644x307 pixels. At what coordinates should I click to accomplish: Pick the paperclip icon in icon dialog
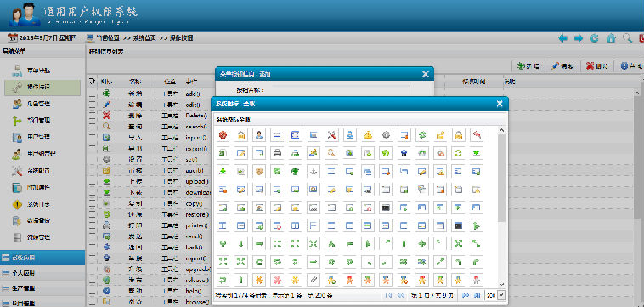coord(314,280)
